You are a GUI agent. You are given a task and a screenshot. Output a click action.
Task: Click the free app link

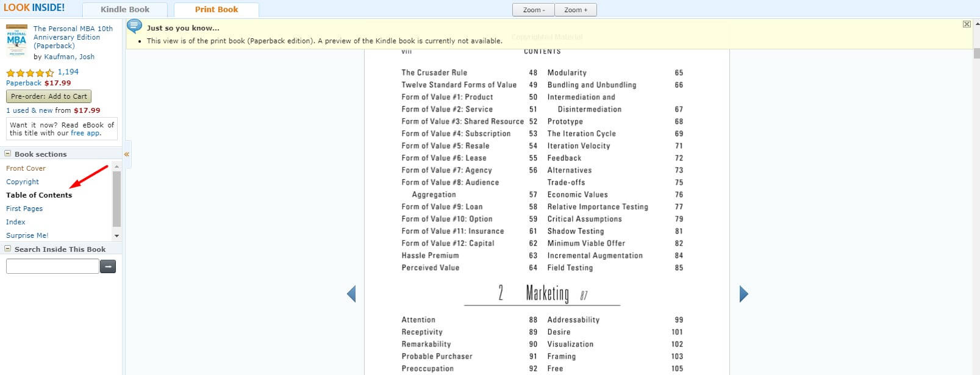[85, 133]
